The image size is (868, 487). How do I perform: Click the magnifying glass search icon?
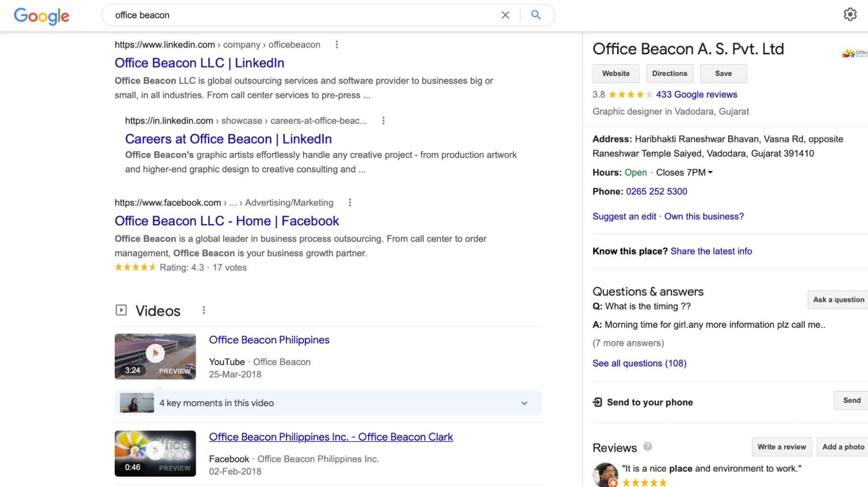[x=536, y=15]
